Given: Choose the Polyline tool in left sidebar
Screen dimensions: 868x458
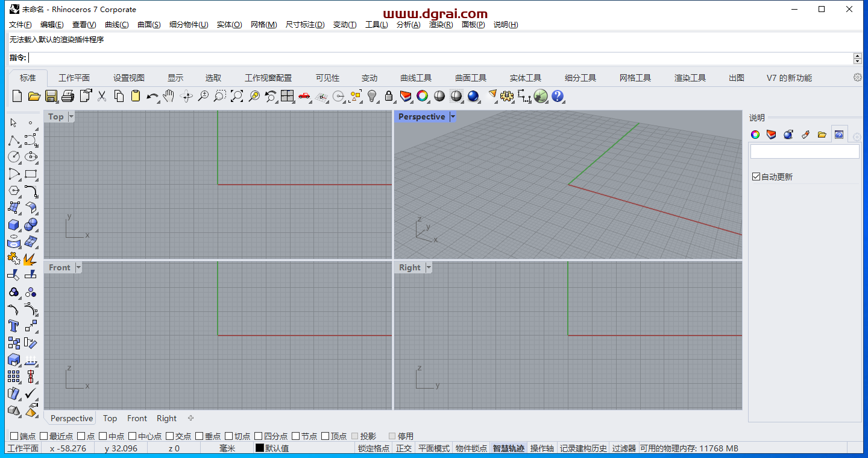Looking at the screenshot, I should [13, 141].
